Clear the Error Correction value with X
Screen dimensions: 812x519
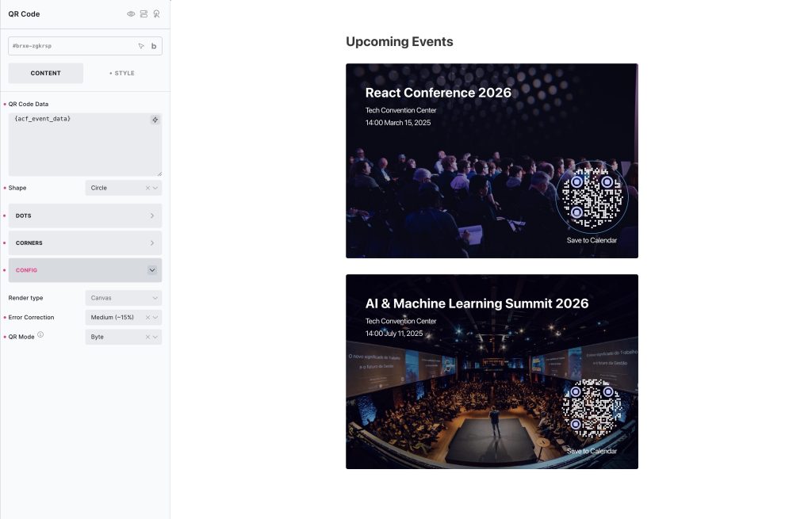pos(147,318)
